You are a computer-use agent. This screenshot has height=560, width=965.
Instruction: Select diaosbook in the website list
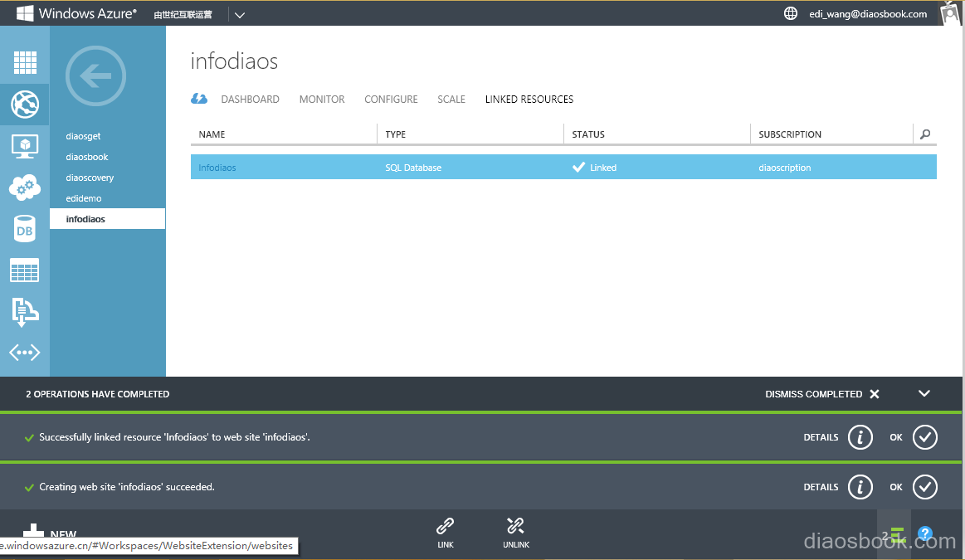tap(87, 157)
